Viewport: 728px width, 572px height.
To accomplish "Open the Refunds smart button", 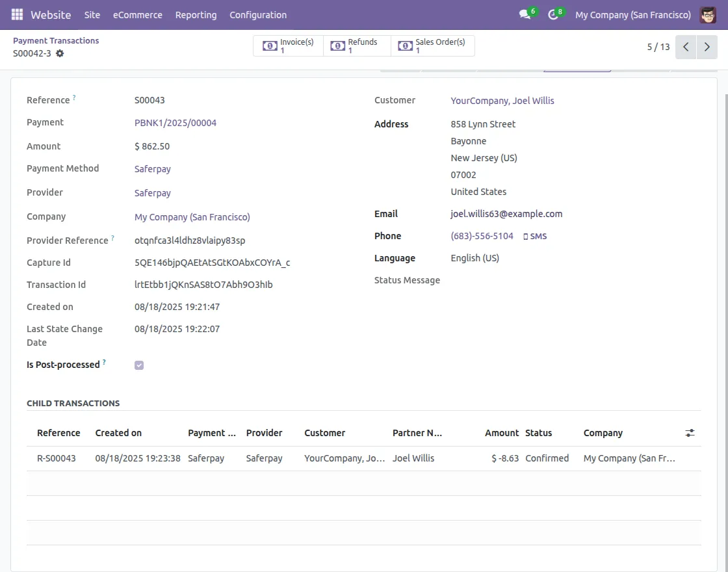I will (x=356, y=46).
